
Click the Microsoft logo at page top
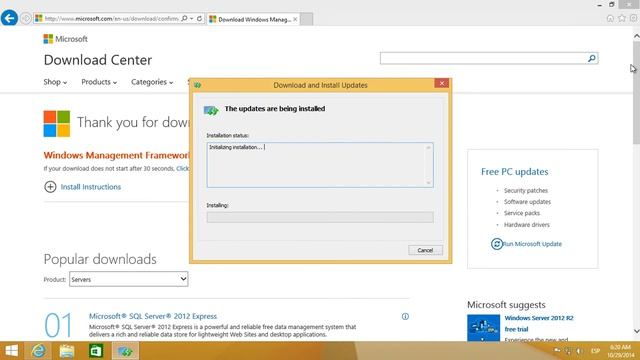(x=66, y=39)
